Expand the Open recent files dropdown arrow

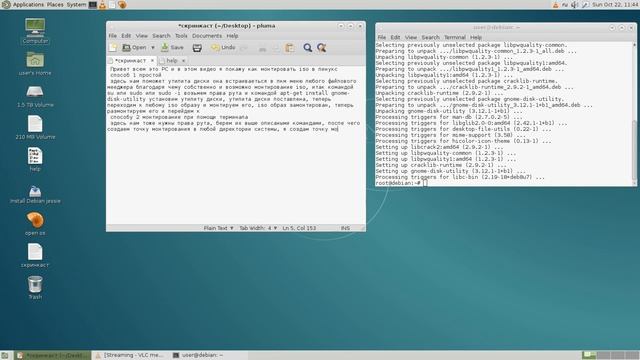coord(153,48)
